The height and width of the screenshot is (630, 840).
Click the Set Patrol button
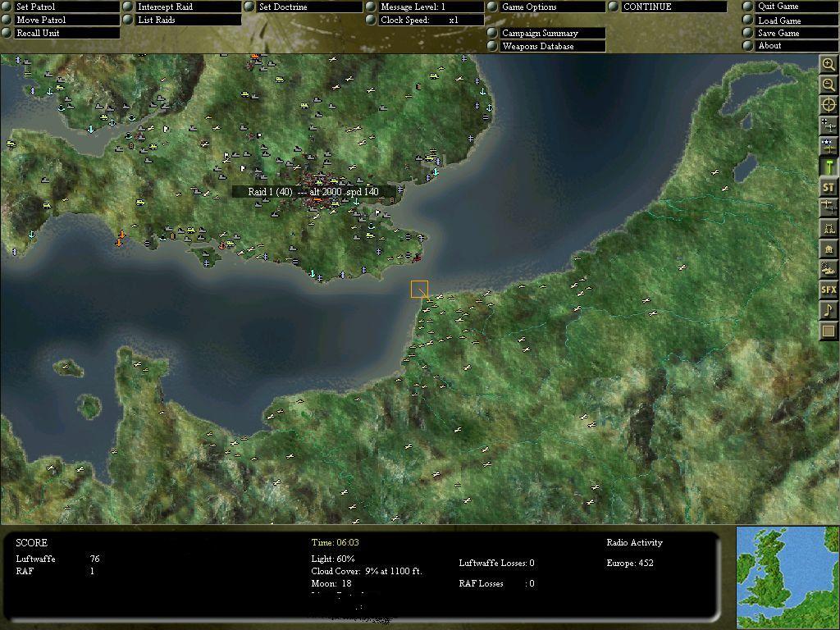point(67,7)
